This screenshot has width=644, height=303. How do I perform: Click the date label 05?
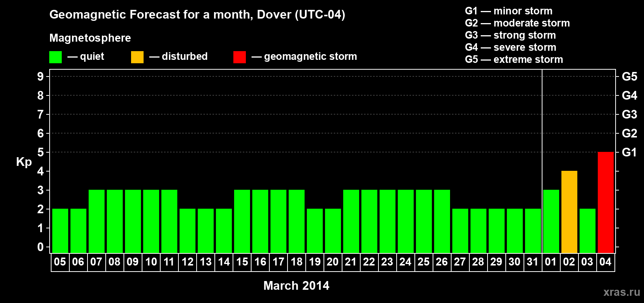click(60, 262)
